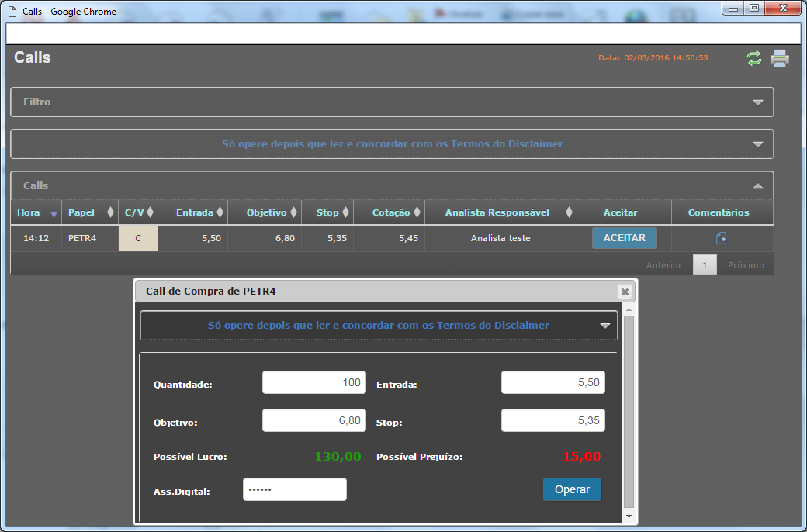This screenshot has height=532, width=807.
Task: Click the printer icon
Action: [780, 58]
